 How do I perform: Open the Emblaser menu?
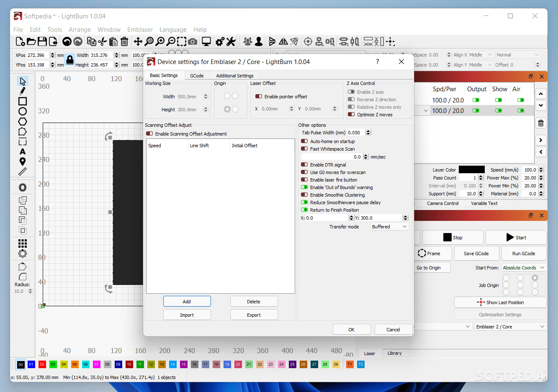coord(140,29)
